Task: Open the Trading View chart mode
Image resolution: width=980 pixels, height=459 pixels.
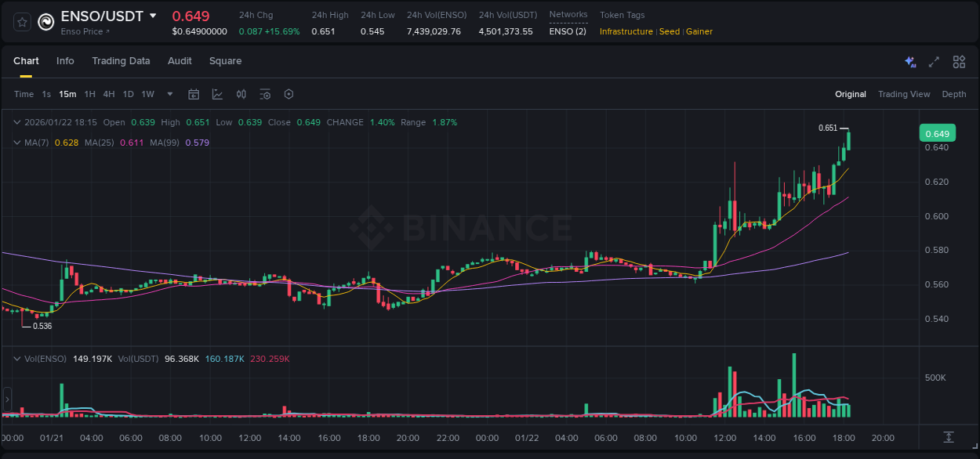Action: pyautogui.click(x=904, y=94)
